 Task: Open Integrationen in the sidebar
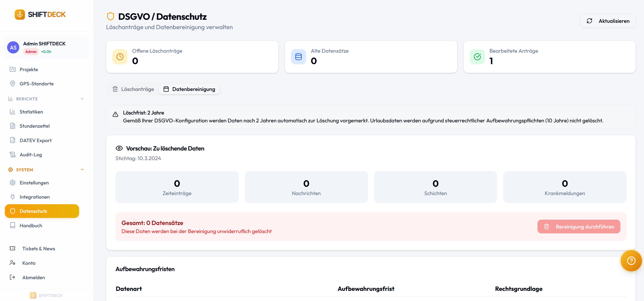(x=34, y=197)
